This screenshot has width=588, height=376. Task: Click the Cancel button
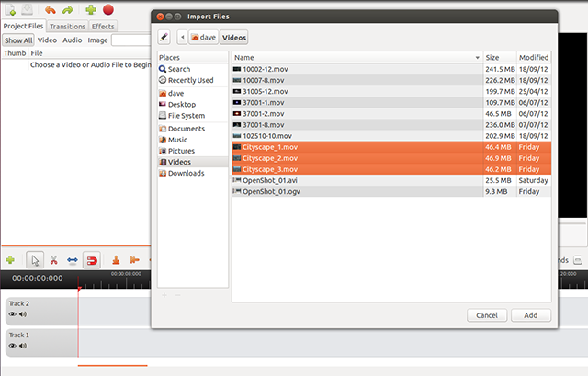(487, 315)
